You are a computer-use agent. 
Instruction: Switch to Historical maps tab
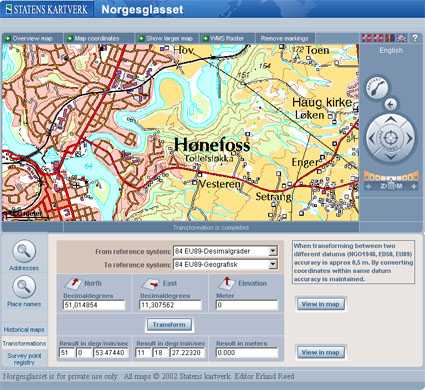24,330
